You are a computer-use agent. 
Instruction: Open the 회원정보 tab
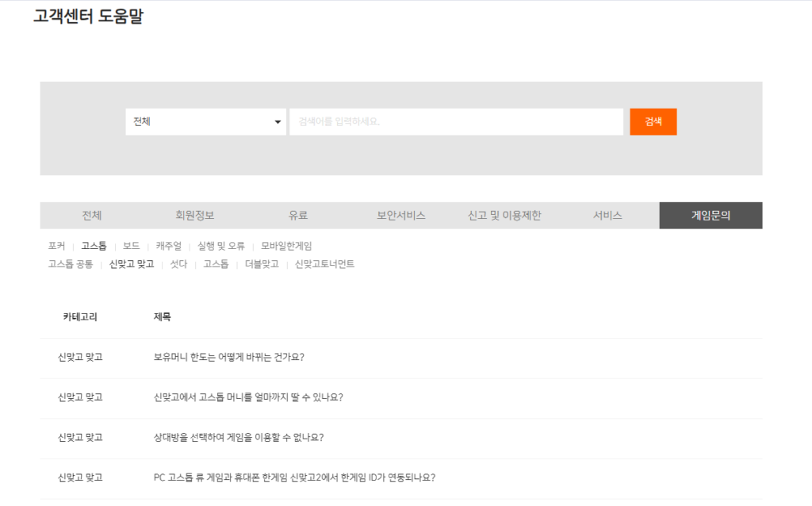tap(195, 216)
